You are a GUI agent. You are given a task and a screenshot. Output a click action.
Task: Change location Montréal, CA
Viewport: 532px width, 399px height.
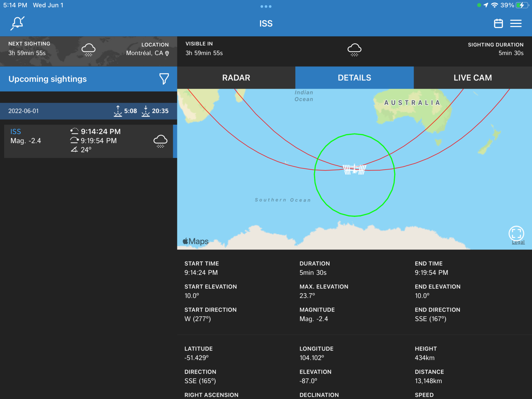point(145,53)
